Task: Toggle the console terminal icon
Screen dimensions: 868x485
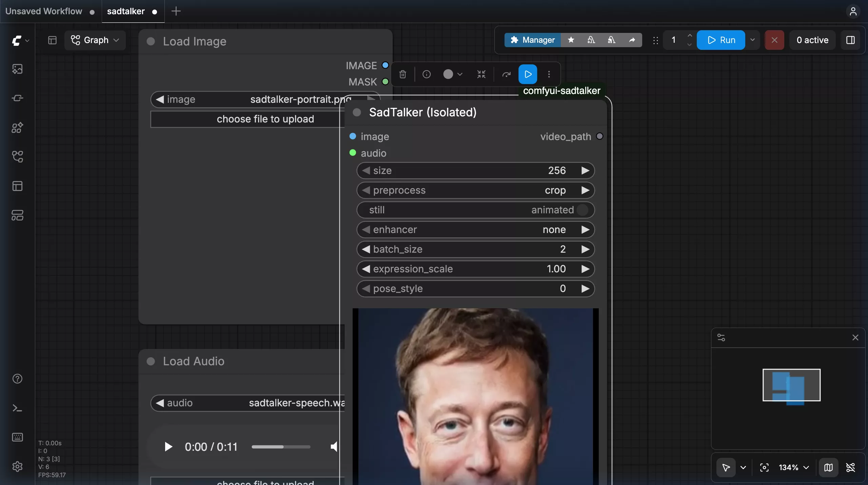Action: click(x=17, y=408)
